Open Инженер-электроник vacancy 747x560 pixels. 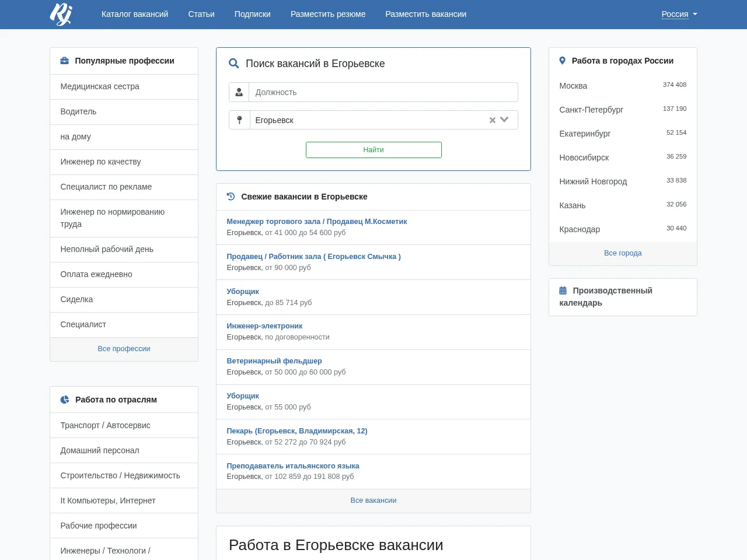tap(264, 326)
